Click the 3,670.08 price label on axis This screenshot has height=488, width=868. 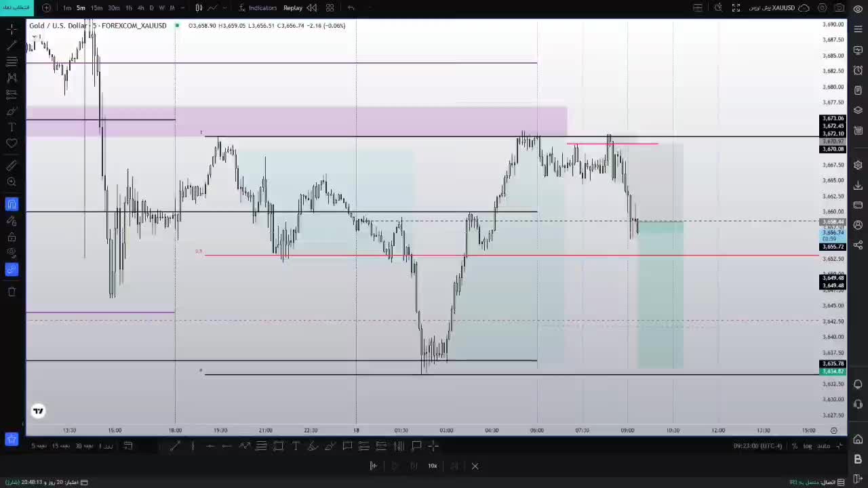point(832,149)
